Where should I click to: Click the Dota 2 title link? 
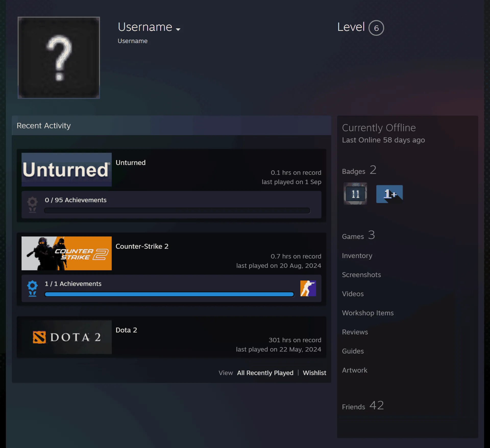[126, 330]
